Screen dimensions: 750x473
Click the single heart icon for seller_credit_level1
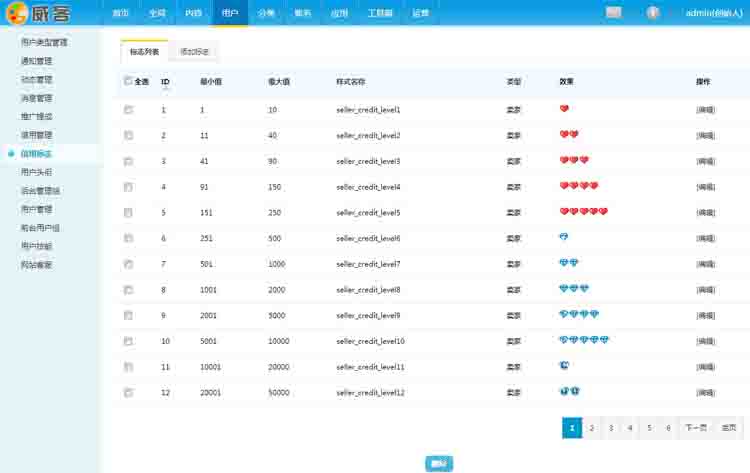click(x=564, y=108)
